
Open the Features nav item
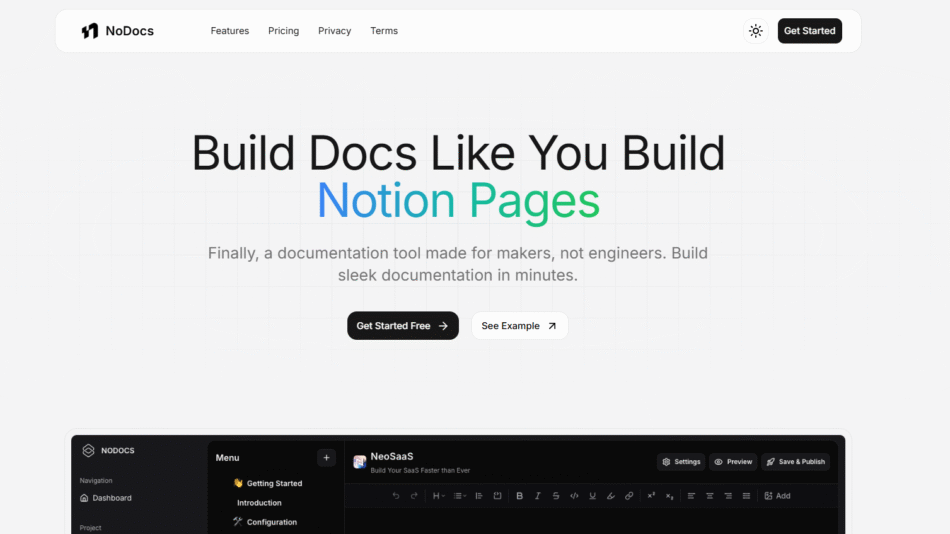(229, 31)
